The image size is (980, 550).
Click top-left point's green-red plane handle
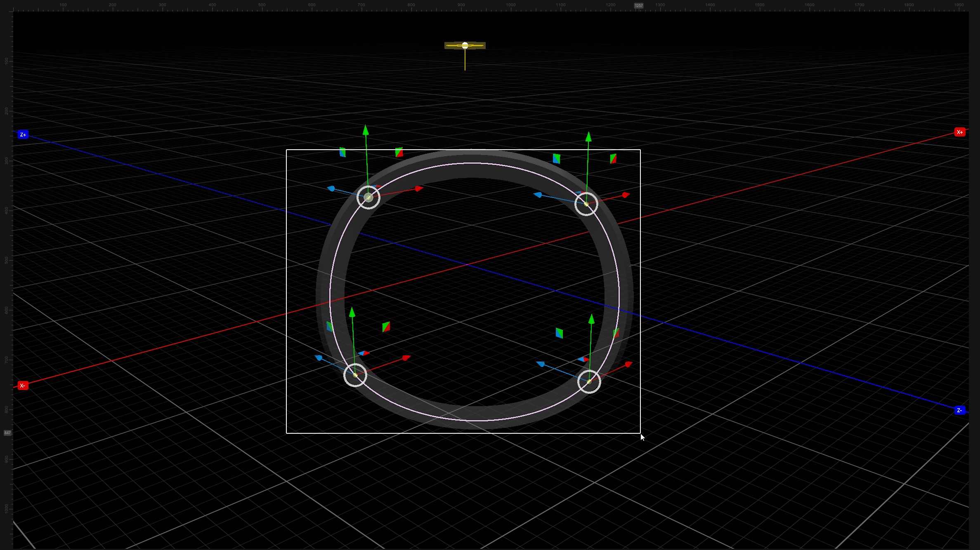[x=399, y=153]
